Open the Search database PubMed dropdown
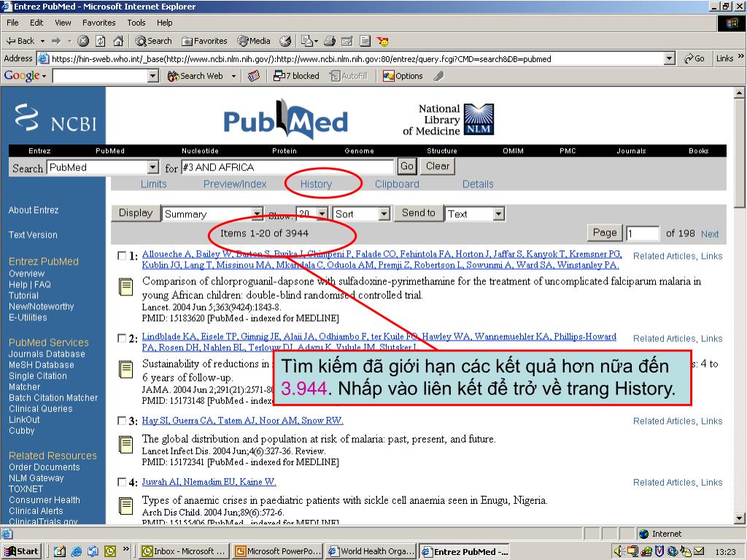The image size is (747, 560). tap(152, 168)
